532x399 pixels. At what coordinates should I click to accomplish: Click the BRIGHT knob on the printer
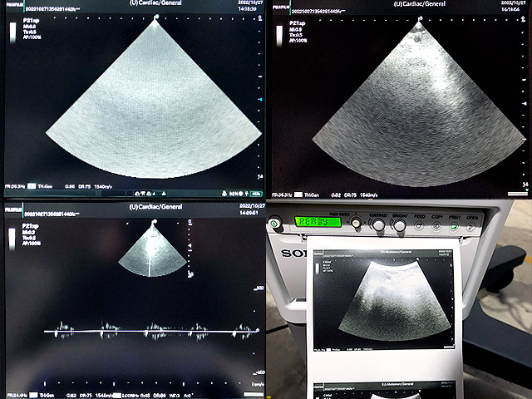coord(399,225)
